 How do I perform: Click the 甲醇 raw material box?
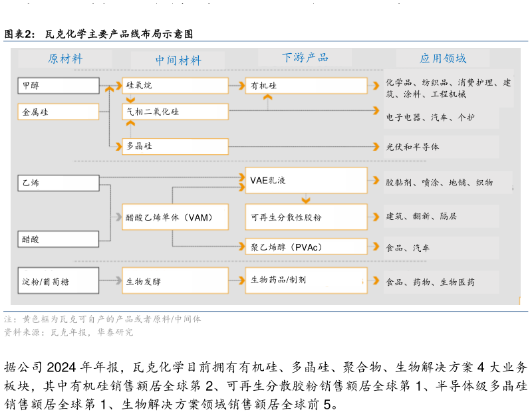coord(59,86)
